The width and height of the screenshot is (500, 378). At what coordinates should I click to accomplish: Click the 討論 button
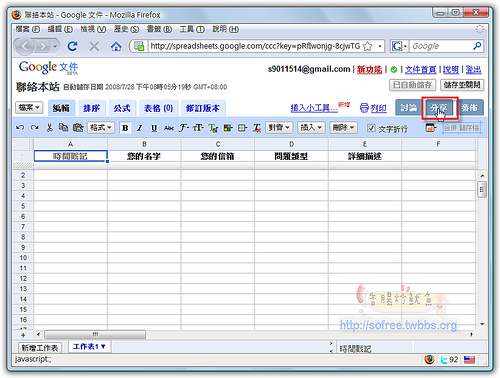tap(409, 108)
